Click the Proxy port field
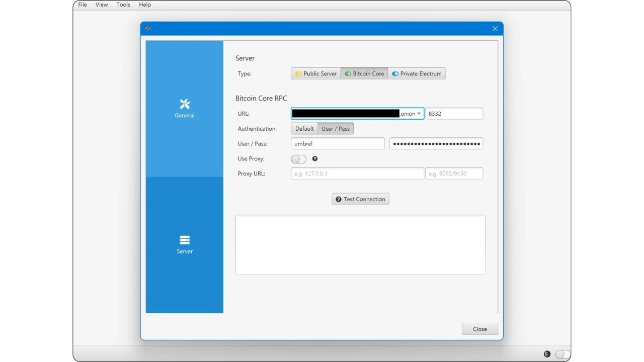The image size is (644, 362). [x=454, y=173]
